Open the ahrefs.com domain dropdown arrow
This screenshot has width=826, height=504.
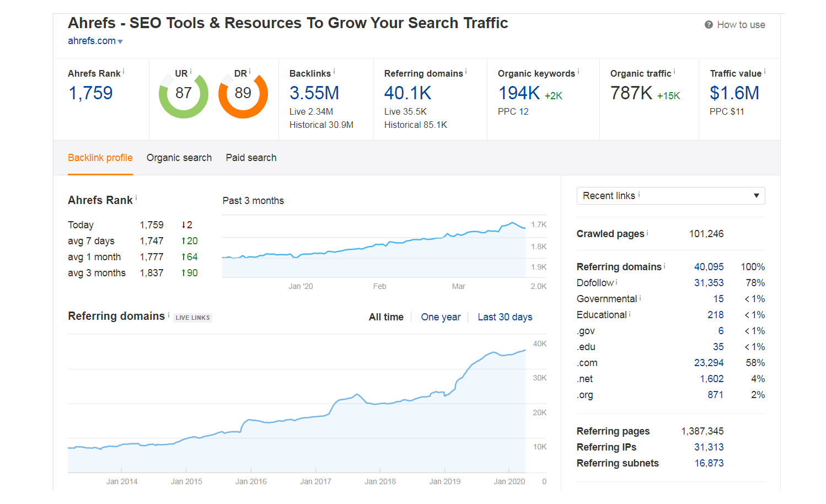[120, 41]
